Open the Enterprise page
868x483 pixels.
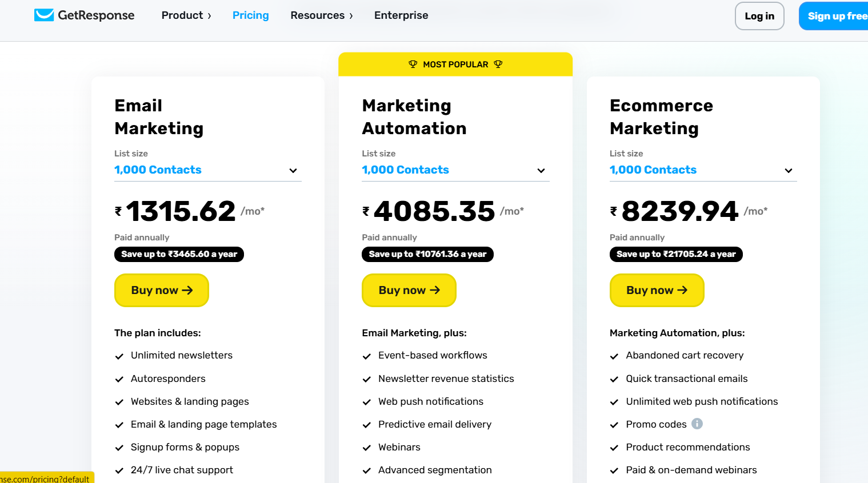(x=401, y=15)
